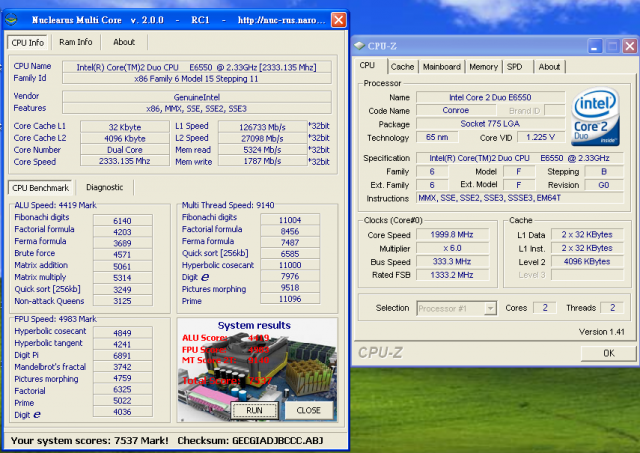Screen dimensions: 640x453
Task: Click the Digit Pi value 6891
Action: 122,355
